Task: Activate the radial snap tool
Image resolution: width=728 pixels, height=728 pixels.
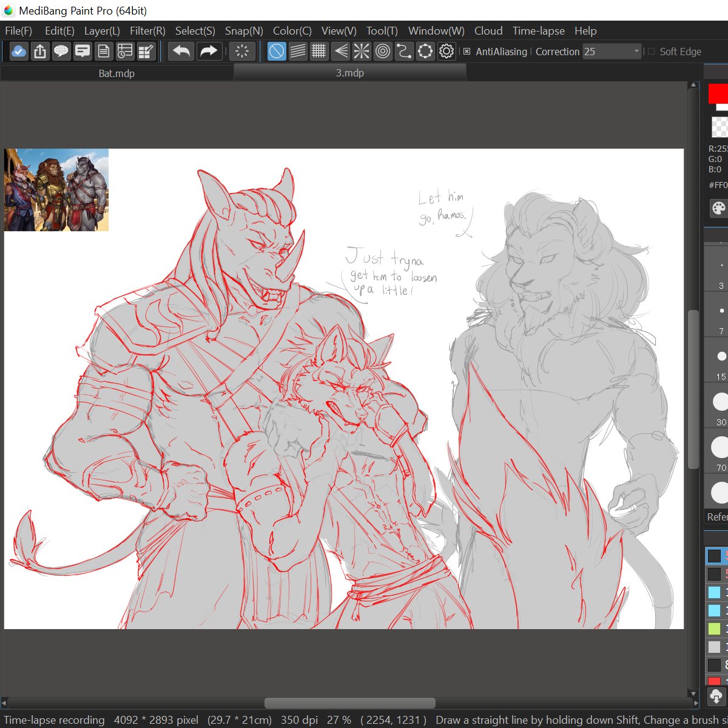Action: click(x=362, y=52)
